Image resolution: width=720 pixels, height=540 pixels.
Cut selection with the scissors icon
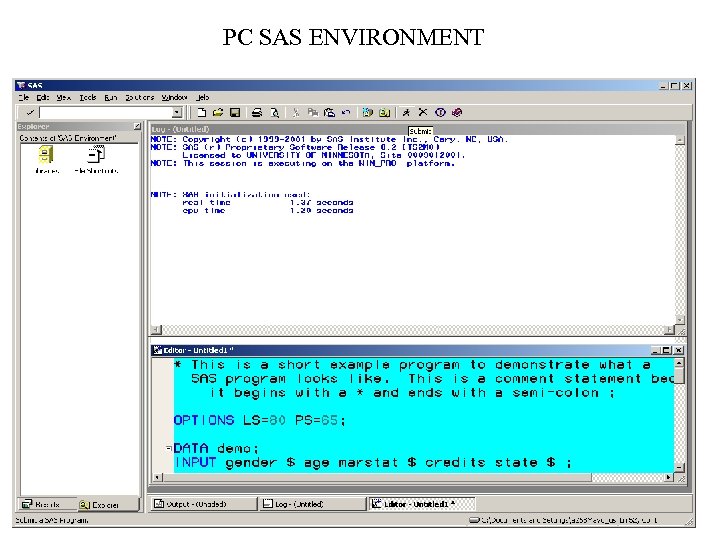pyautogui.click(x=296, y=112)
